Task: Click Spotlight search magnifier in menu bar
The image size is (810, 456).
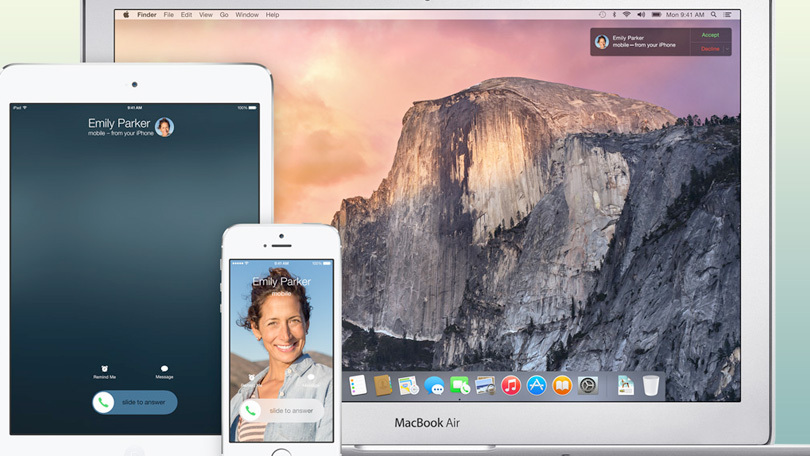Action: [714, 15]
